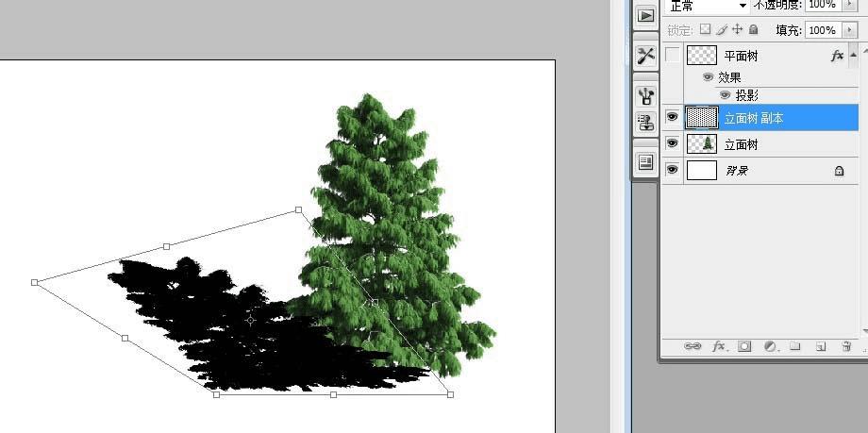Click the right edge middle transform handle

[375, 302]
